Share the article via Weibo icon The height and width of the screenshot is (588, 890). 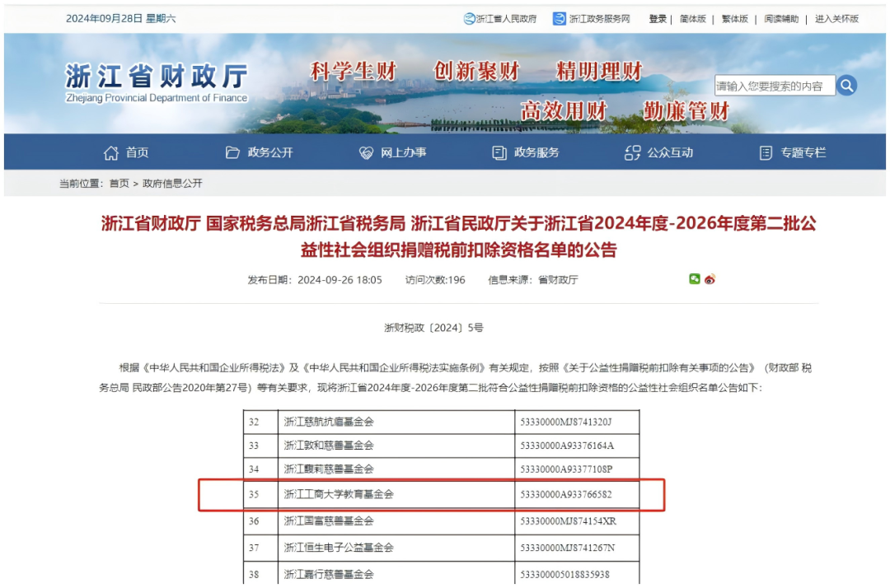pyautogui.click(x=710, y=279)
